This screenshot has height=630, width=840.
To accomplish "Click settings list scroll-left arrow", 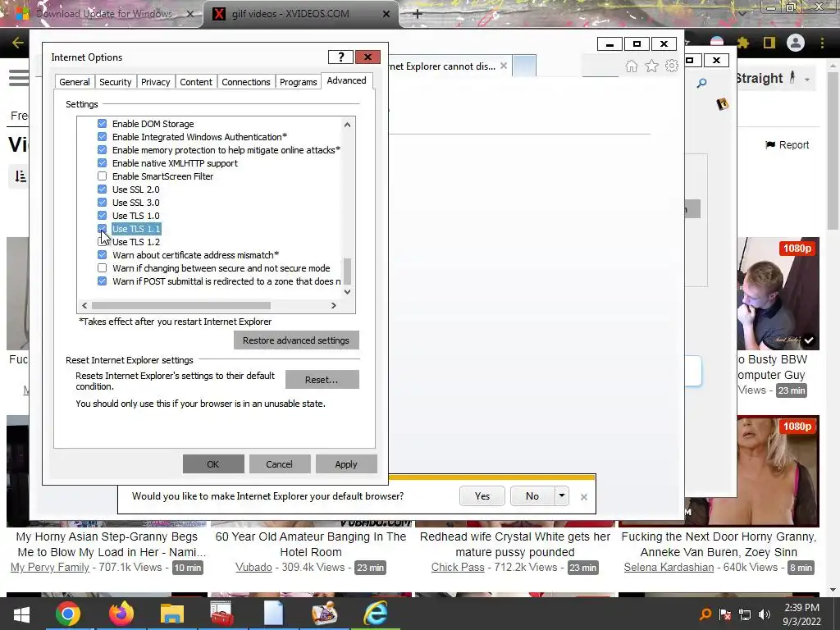I will [x=84, y=305].
